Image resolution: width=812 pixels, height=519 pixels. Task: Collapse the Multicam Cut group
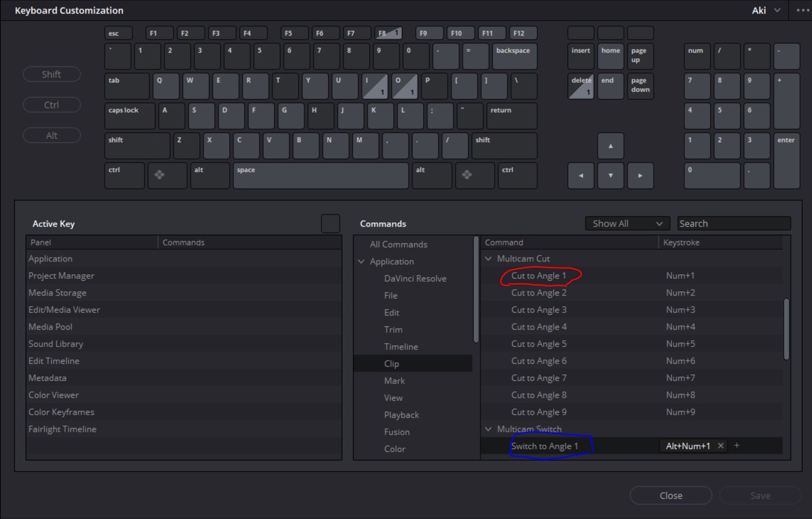488,259
